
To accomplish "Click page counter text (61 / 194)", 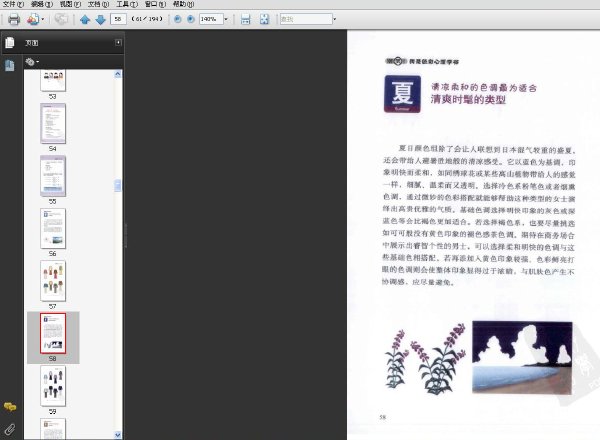I will (x=147, y=19).
